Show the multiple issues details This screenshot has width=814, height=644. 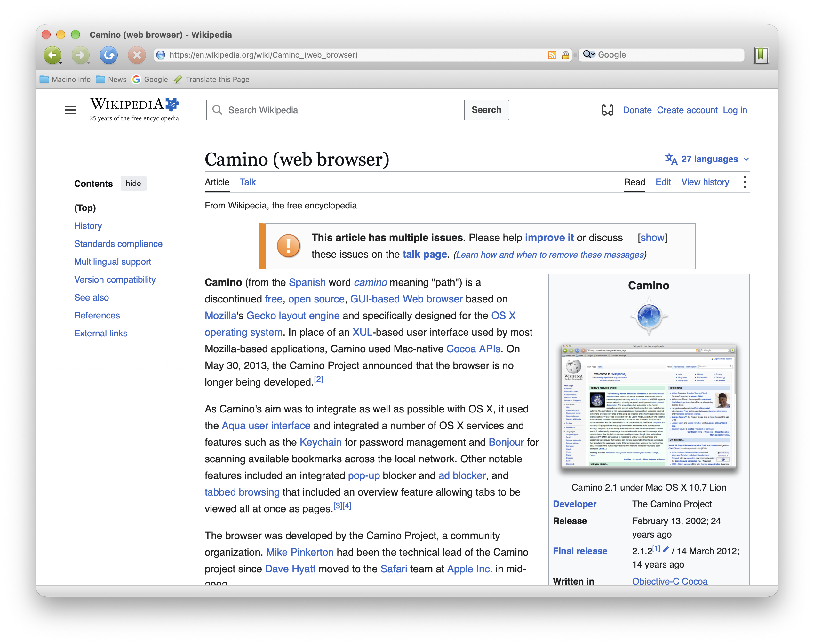click(652, 238)
